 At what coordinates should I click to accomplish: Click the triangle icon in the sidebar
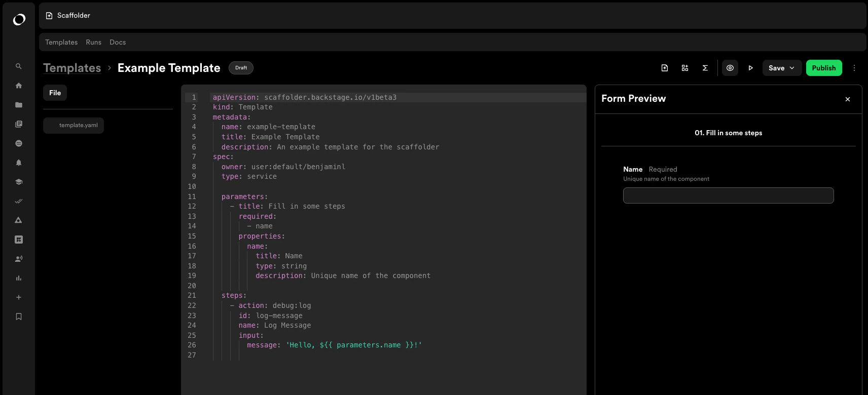[x=19, y=220]
